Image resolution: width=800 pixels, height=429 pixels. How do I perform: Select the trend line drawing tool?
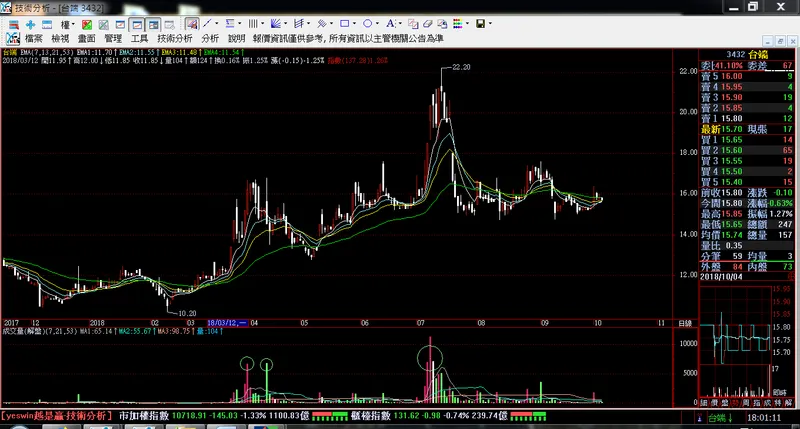click(207, 23)
